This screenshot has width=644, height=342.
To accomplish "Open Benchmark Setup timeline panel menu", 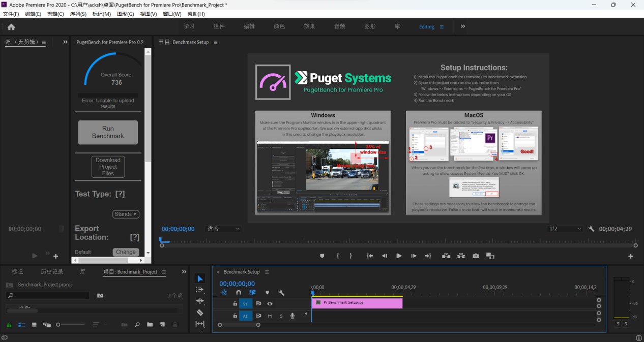I will (267, 272).
